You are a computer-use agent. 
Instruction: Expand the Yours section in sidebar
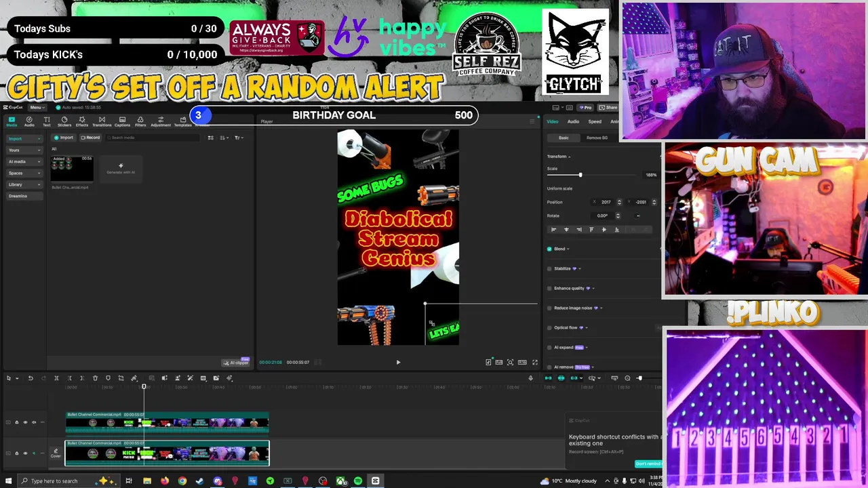pyautogui.click(x=24, y=150)
